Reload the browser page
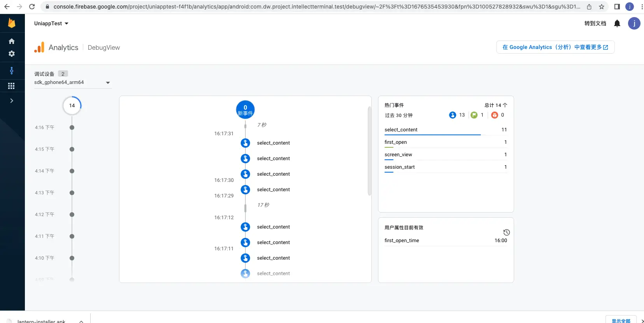The height and width of the screenshot is (323, 644). tap(32, 7)
